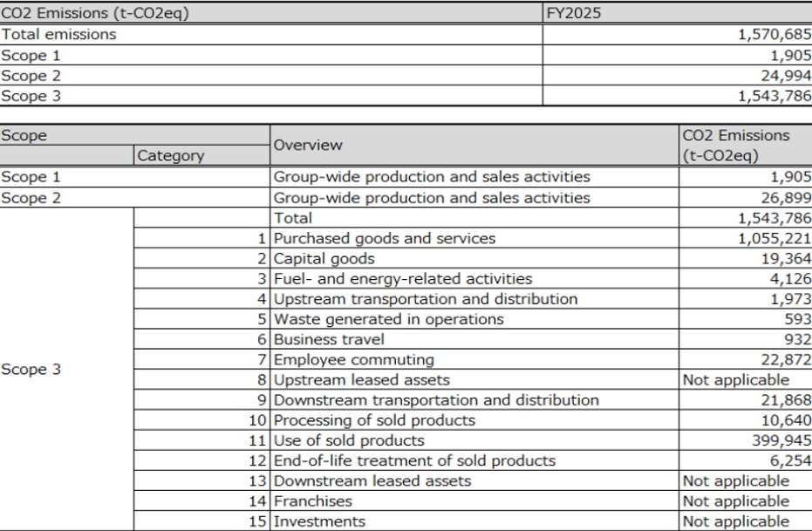Select the "Downstream leased assets" cell
This screenshot has height=531, width=812.
(x=474, y=480)
